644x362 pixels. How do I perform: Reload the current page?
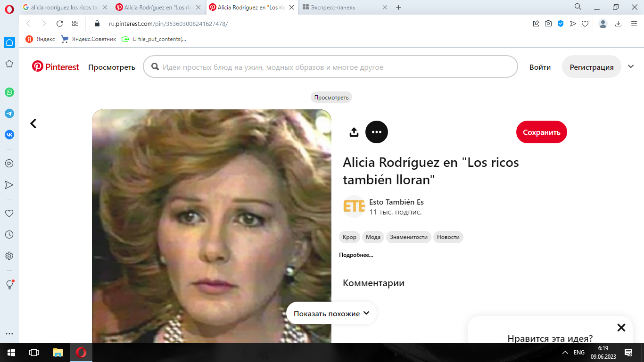click(x=59, y=24)
